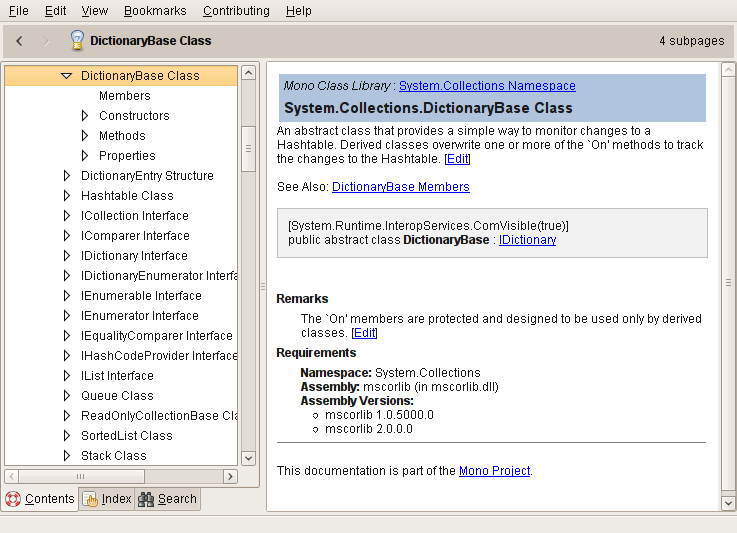Screen dimensions: 737x533
Task: Click the binoculars Search tab icon
Action: [145, 499]
